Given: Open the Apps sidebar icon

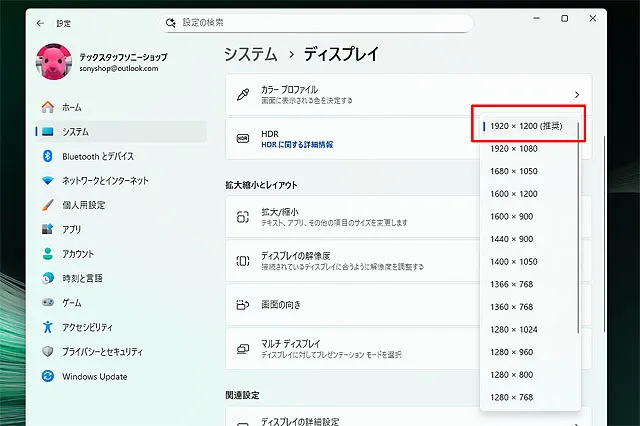Looking at the screenshot, I should 47,229.
